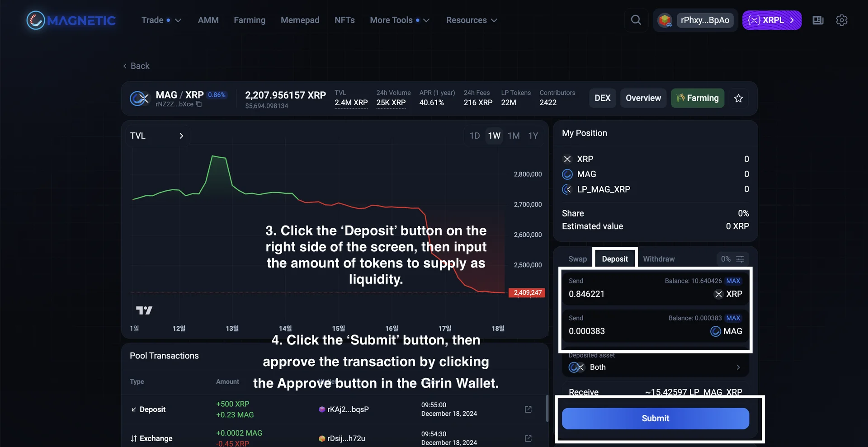This screenshot has height=447, width=868.
Task: Open the Deposited asset Both selector
Action: coord(655,367)
